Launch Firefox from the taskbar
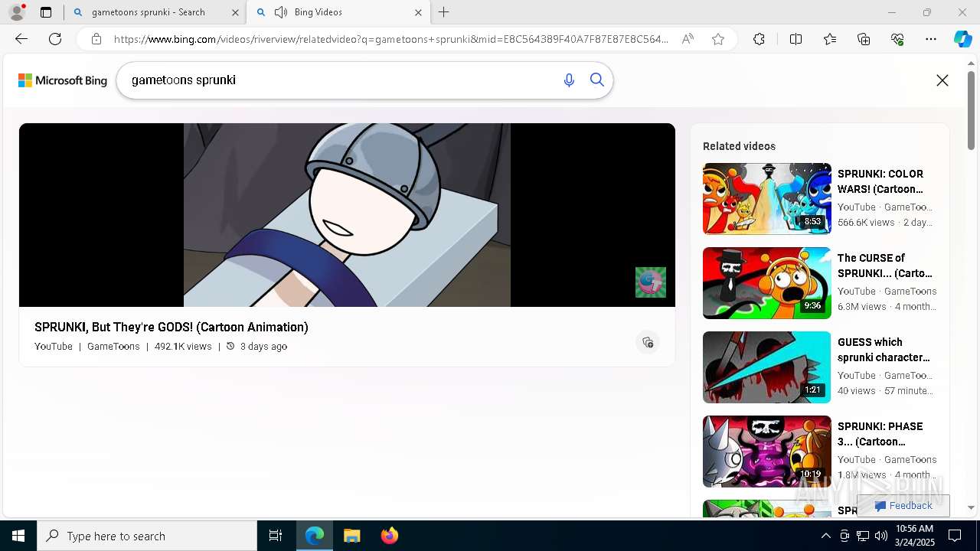 (x=390, y=536)
